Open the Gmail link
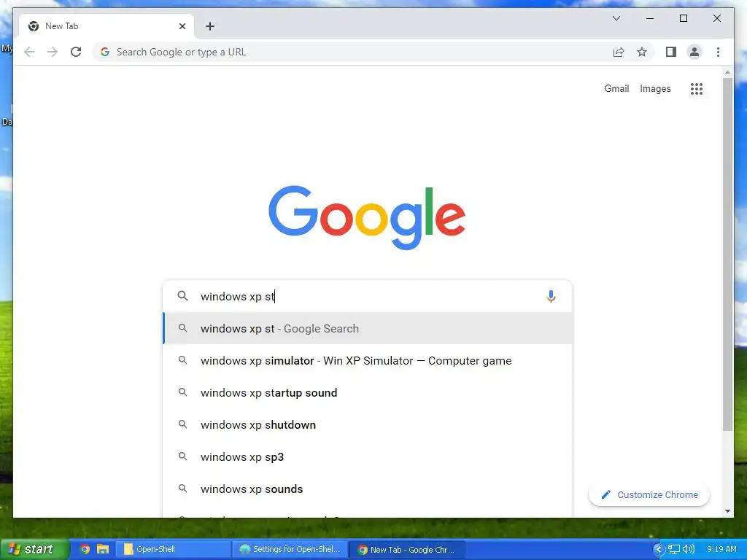The height and width of the screenshot is (560, 747). (616, 88)
